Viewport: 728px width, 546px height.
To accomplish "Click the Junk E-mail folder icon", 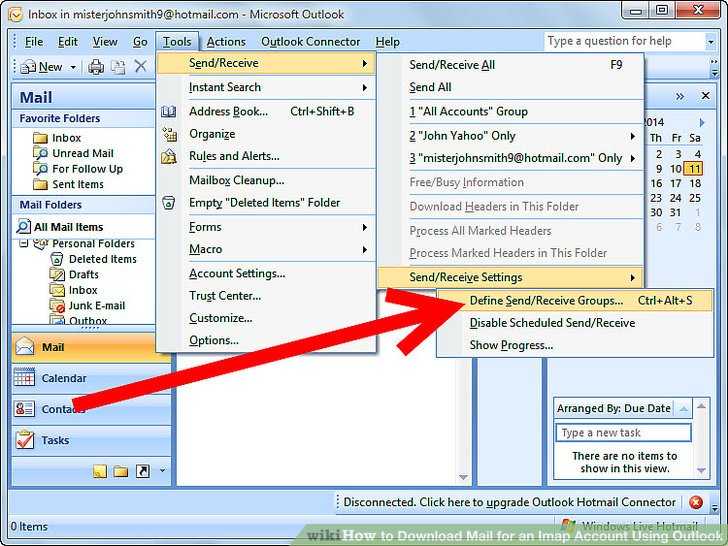I will click(x=57, y=306).
